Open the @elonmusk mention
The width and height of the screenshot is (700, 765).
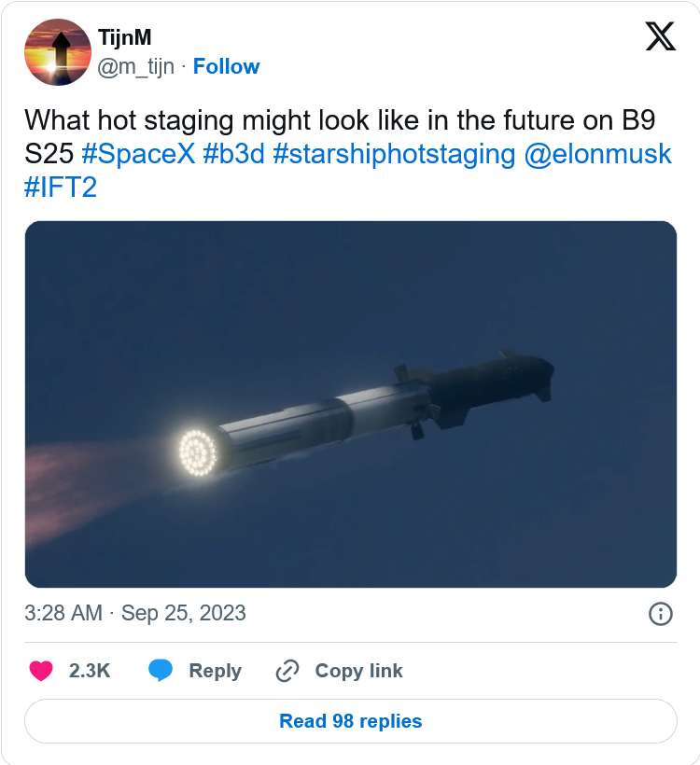click(597, 154)
